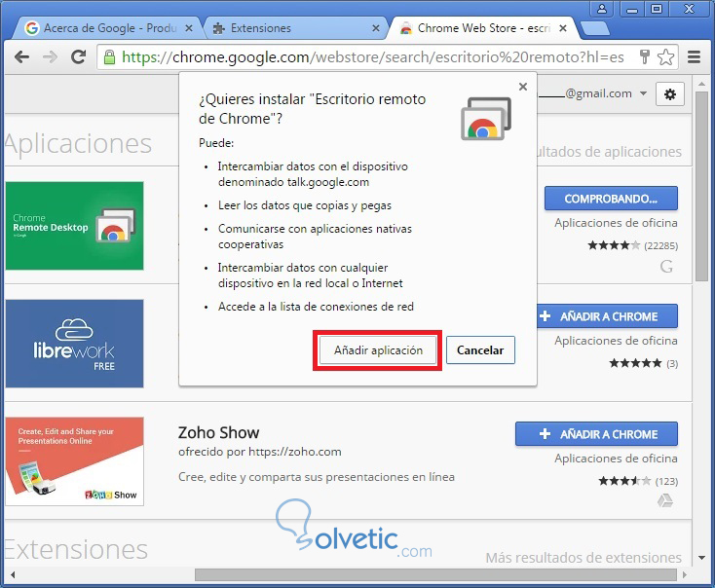Click the browser back arrow
Screen dimensions: 715x588
pyautogui.click(x=21, y=57)
